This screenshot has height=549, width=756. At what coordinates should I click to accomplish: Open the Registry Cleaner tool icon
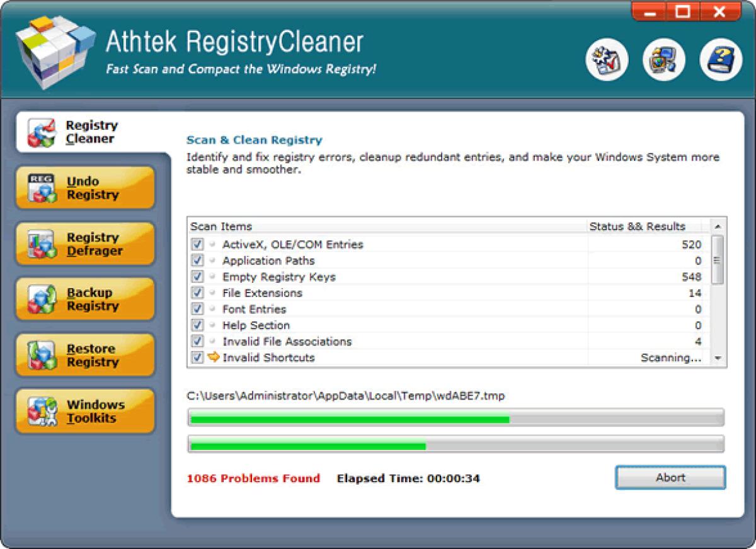[42, 131]
